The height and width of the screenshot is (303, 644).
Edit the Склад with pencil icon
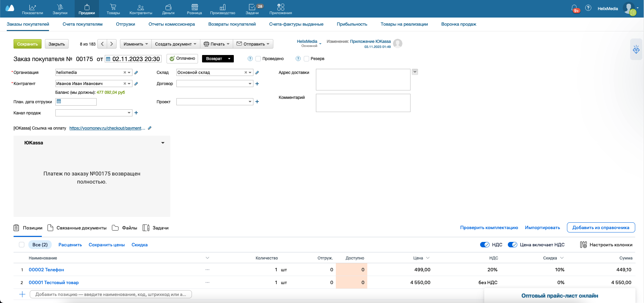pos(257,73)
